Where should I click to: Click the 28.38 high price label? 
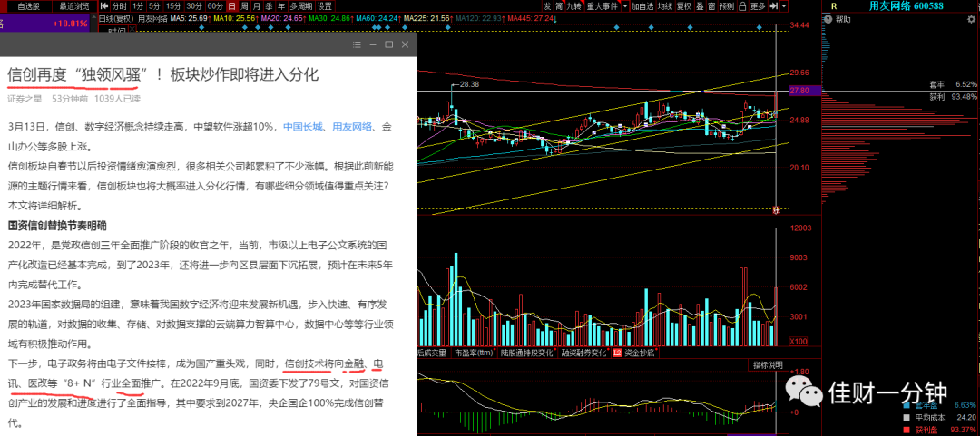pyautogui.click(x=469, y=83)
